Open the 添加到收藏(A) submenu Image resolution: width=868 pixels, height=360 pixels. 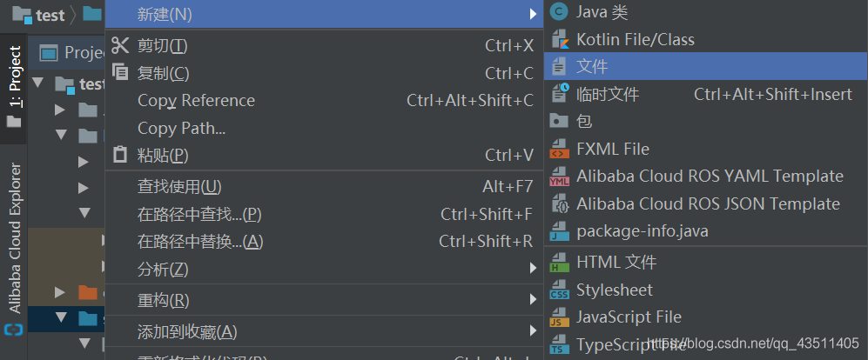pyautogui.click(x=325, y=332)
